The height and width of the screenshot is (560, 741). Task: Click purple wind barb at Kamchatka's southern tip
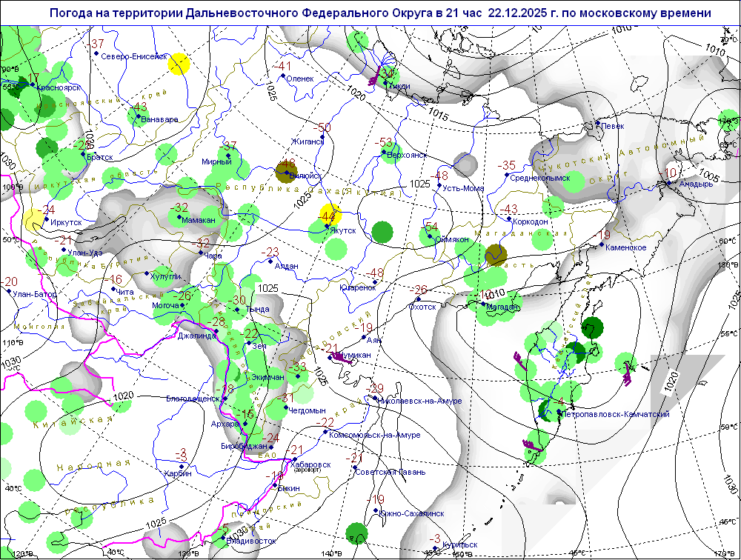(531, 446)
